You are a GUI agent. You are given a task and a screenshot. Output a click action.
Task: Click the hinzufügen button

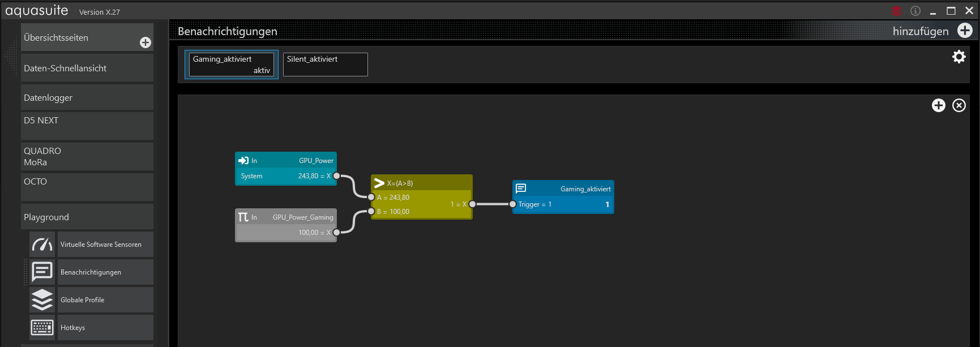click(x=932, y=31)
